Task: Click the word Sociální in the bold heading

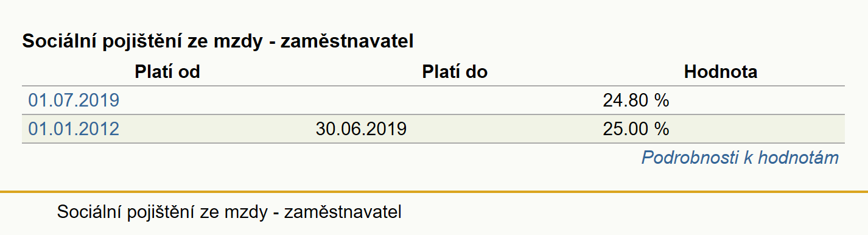Action: (x=55, y=42)
